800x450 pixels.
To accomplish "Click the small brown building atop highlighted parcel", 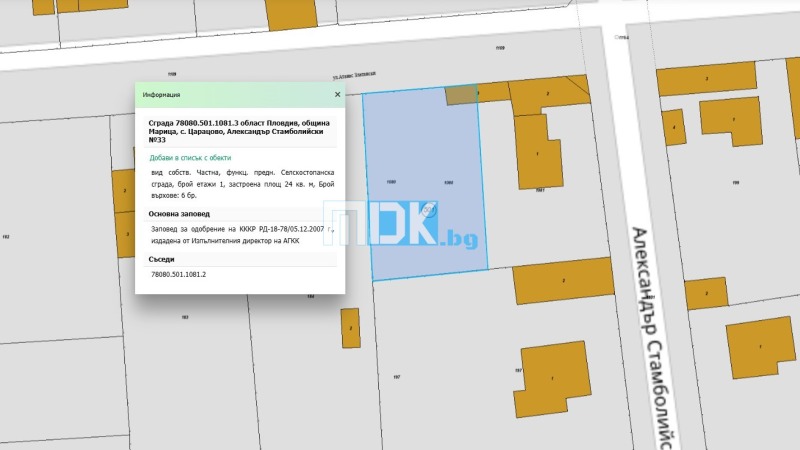I will coord(461,95).
